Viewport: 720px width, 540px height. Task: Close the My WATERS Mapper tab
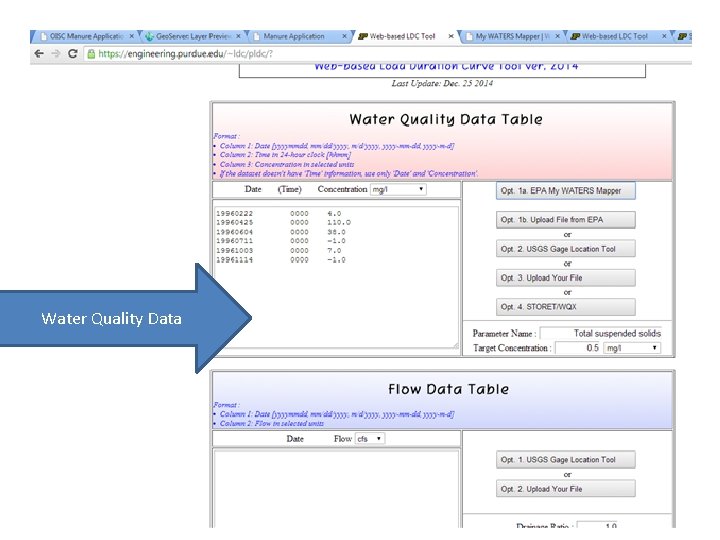tap(557, 36)
